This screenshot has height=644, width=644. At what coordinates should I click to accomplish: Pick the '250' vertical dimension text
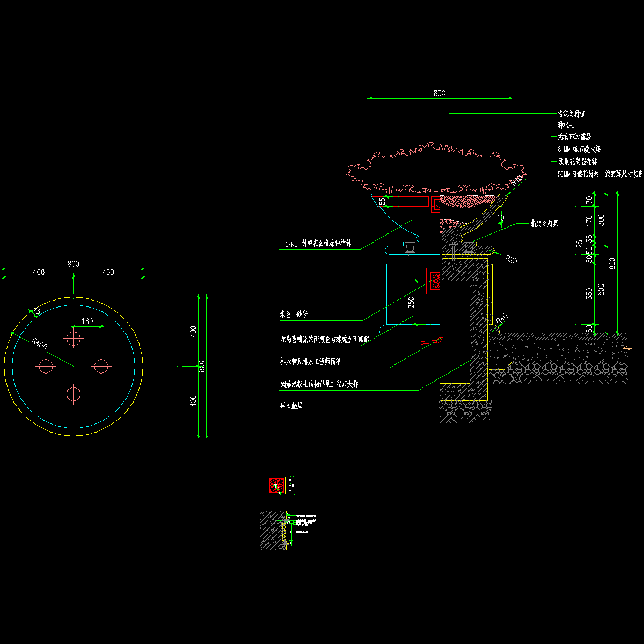click(411, 303)
